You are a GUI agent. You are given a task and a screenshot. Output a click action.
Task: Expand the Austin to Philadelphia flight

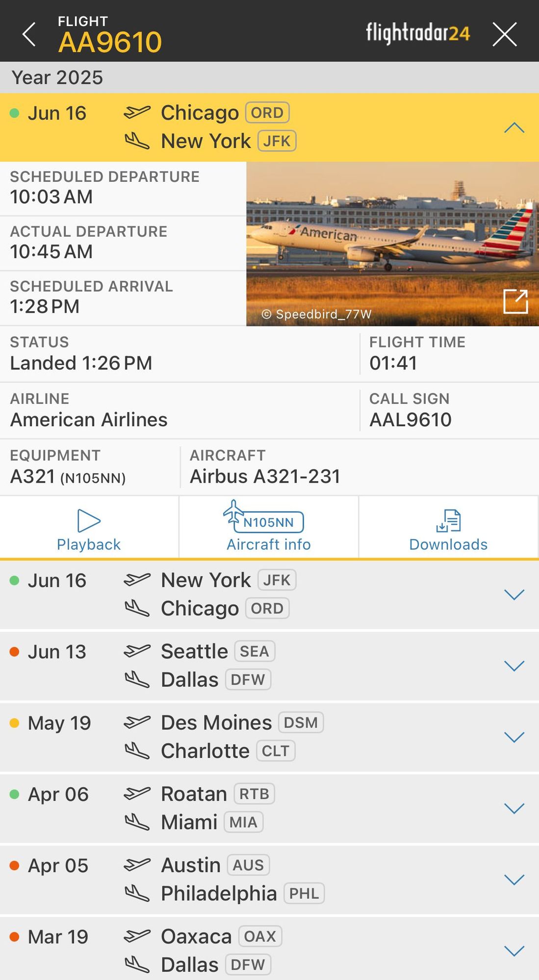(514, 880)
